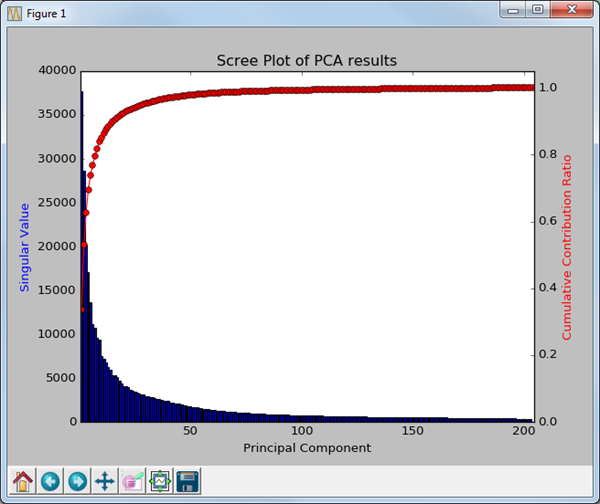Click the 'Scree Plot of PCA results' title
Image resolution: width=600 pixels, height=504 pixels.
[x=307, y=61]
